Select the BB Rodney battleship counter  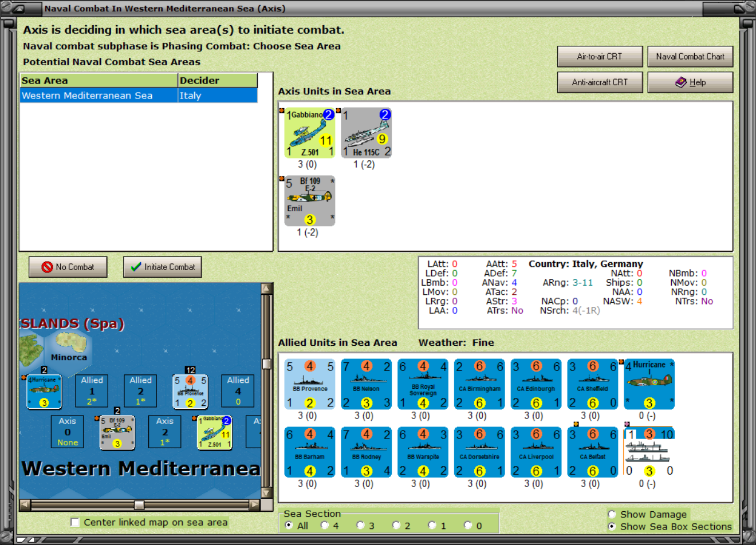(x=367, y=452)
